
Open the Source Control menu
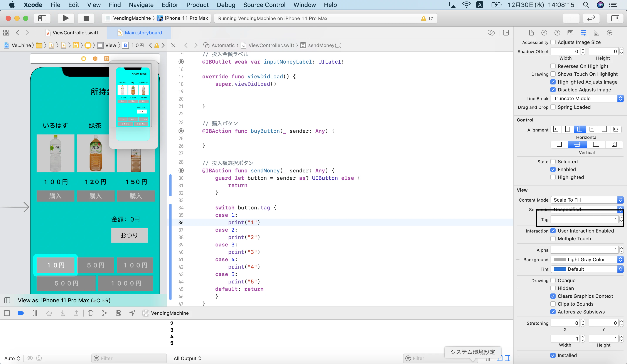pyautogui.click(x=264, y=5)
